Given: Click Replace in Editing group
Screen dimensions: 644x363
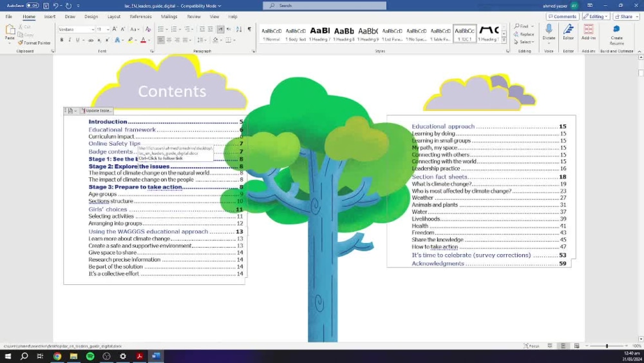Looking at the screenshot, I should point(524,34).
